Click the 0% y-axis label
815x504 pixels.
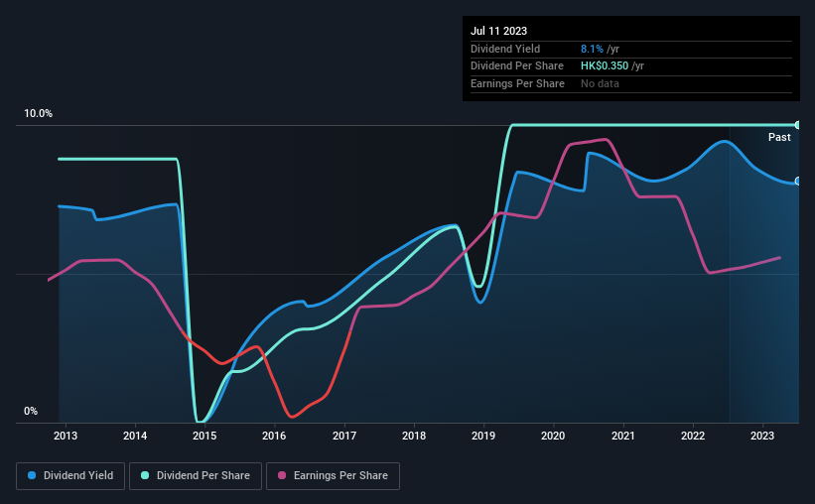click(31, 411)
